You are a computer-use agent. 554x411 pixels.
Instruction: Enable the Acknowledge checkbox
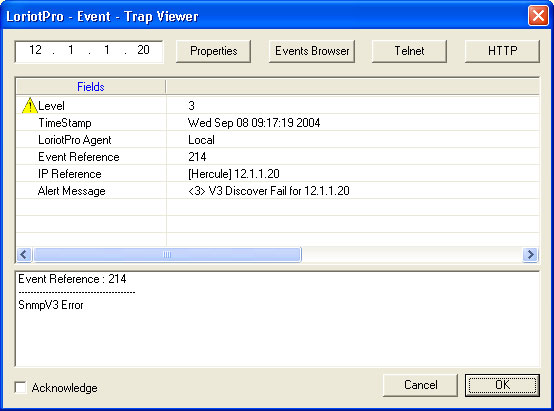point(20,387)
